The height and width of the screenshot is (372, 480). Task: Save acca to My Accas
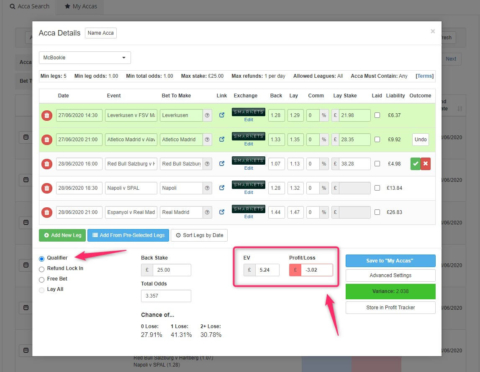click(390, 261)
